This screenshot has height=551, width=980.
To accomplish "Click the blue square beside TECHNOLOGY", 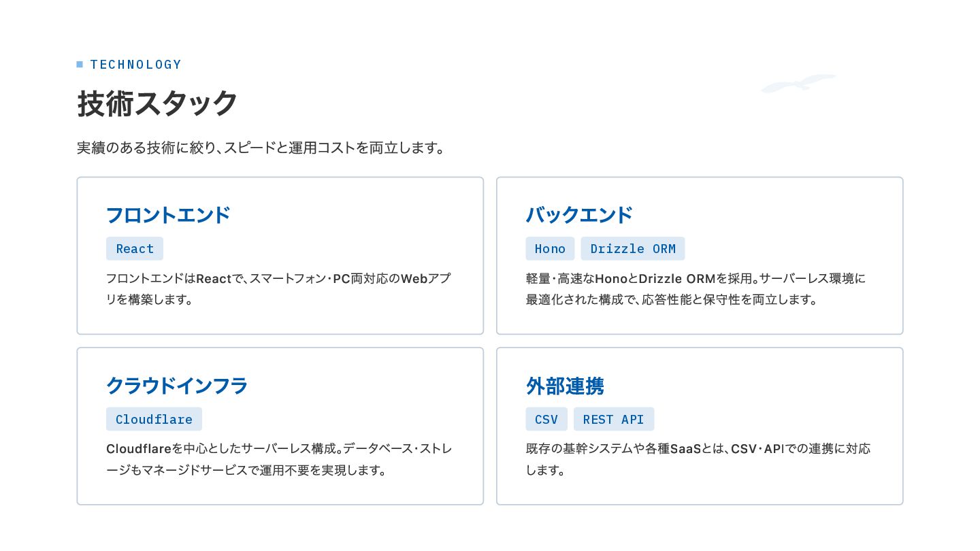I will coord(80,65).
